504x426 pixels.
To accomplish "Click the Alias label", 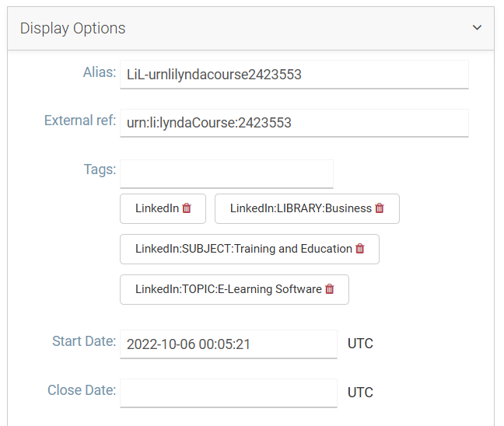I will click(100, 72).
